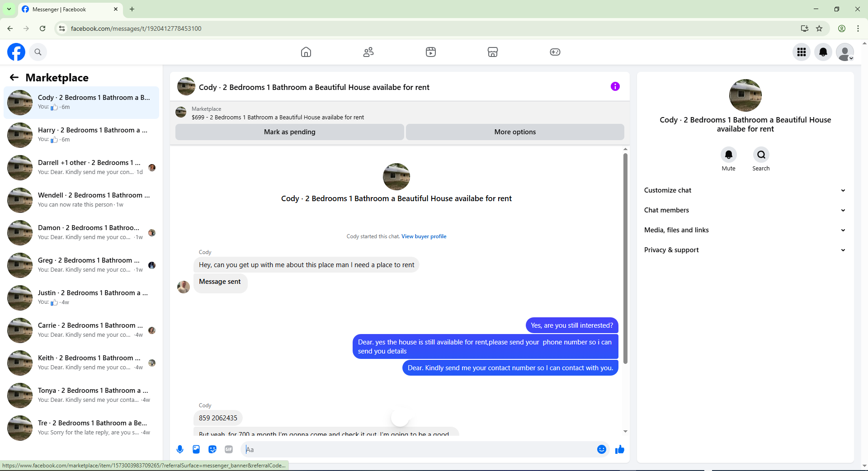Toggle conversation information panel icon
This screenshot has height=471, width=868.
click(x=615, y=86)
